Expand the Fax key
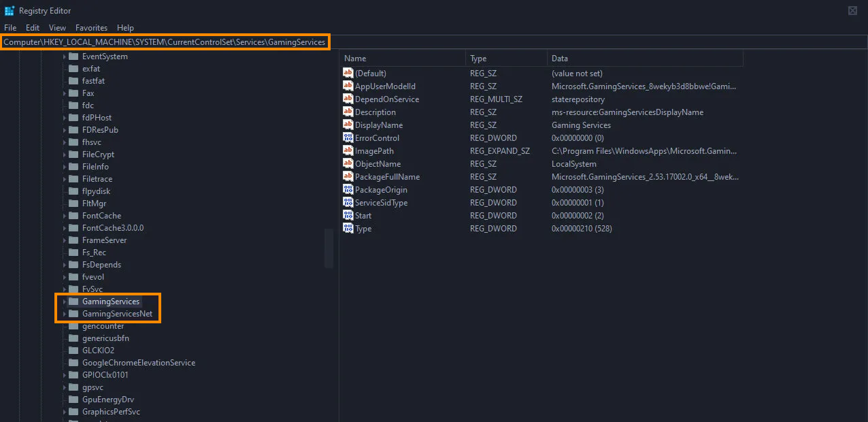 pyautogui.click(x=65, y=93)
